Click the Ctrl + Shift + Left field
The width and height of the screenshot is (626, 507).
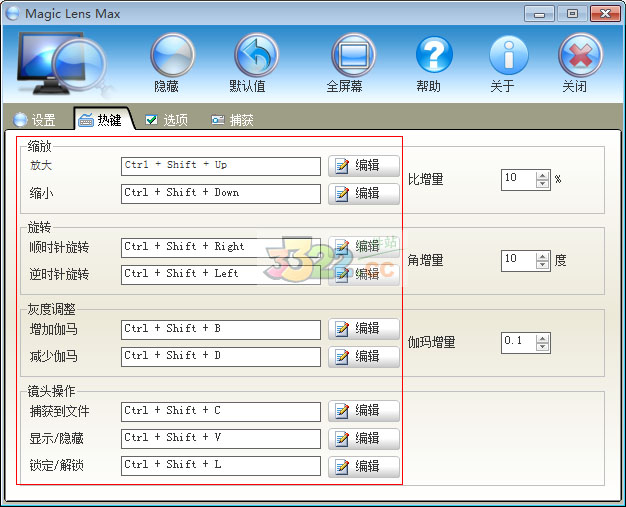coord(221,275)
